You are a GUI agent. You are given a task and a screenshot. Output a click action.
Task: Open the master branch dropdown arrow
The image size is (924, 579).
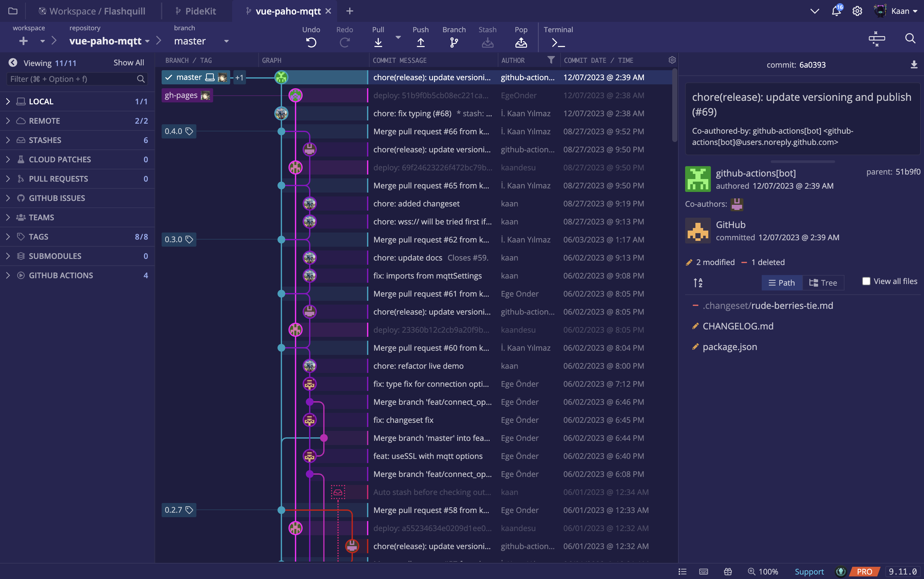click(x=226, y=41)
